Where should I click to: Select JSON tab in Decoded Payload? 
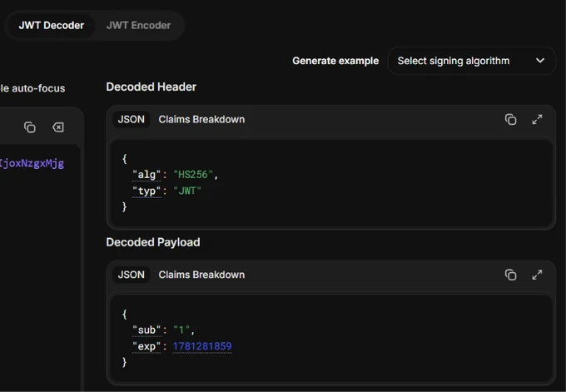pyautogui.click(x=131, y=275)
